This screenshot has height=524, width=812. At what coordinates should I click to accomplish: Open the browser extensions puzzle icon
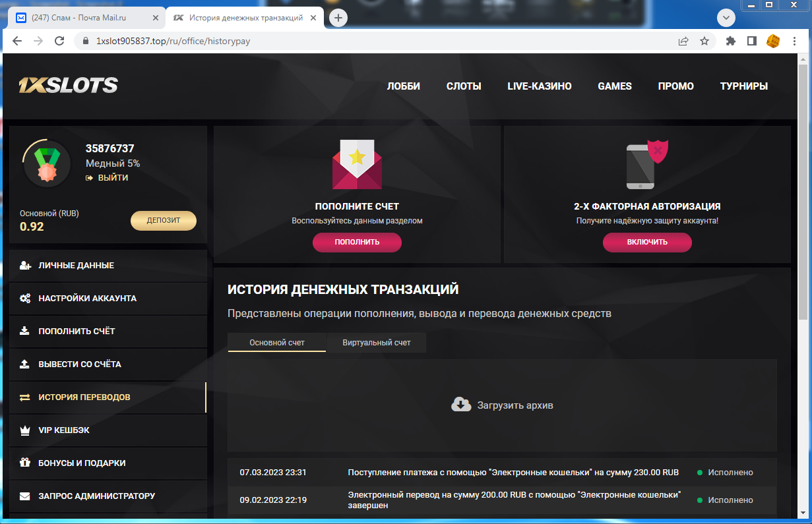731,41
